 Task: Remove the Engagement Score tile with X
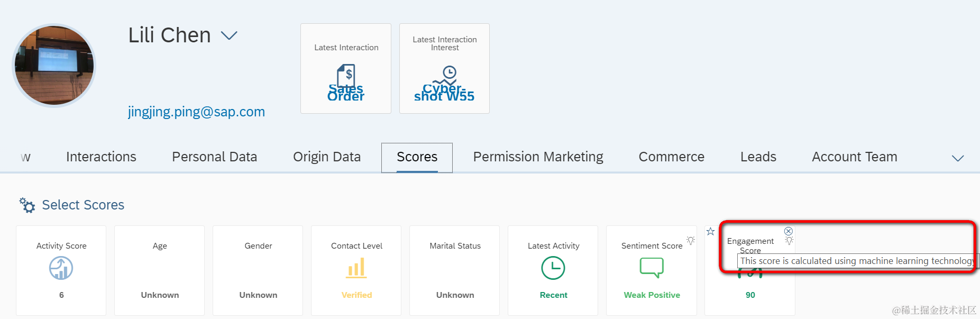(x=789, y=231)
